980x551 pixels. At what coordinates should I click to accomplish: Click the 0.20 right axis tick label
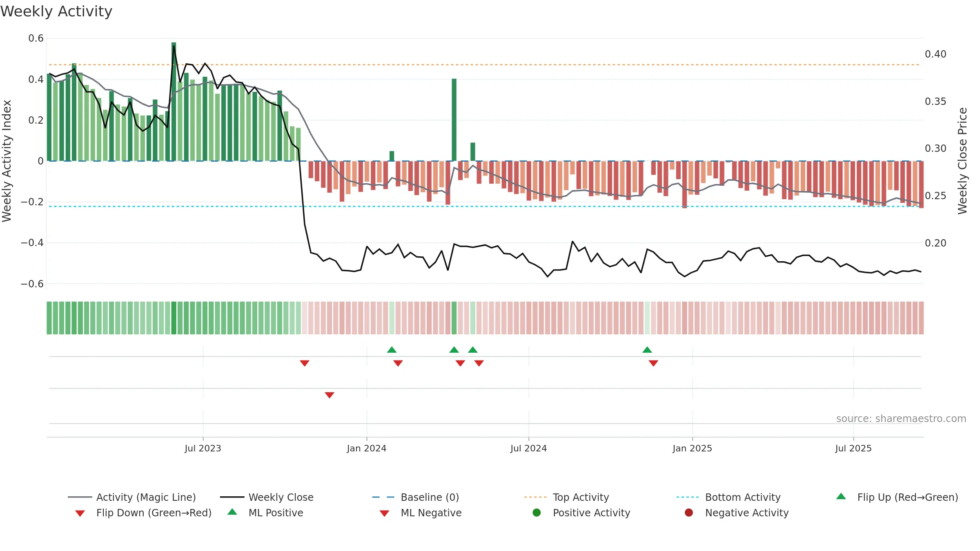pyautogui.click(x=935, y=243)
